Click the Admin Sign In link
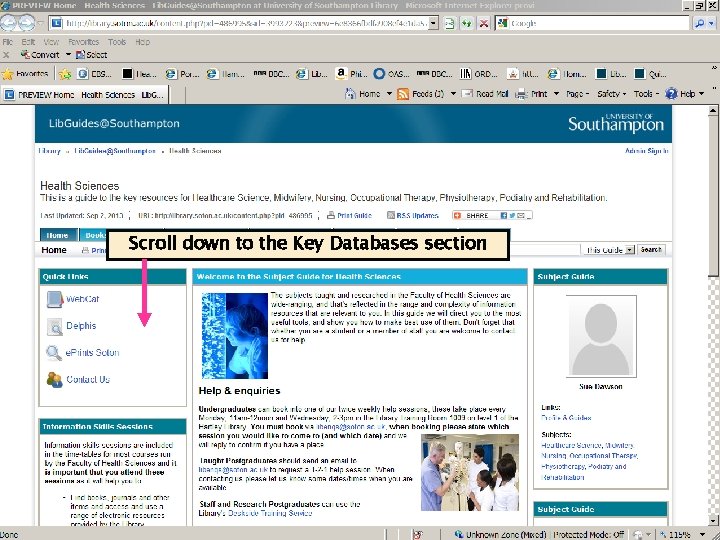This screenshot has height=540, width=720. (647, 151)
